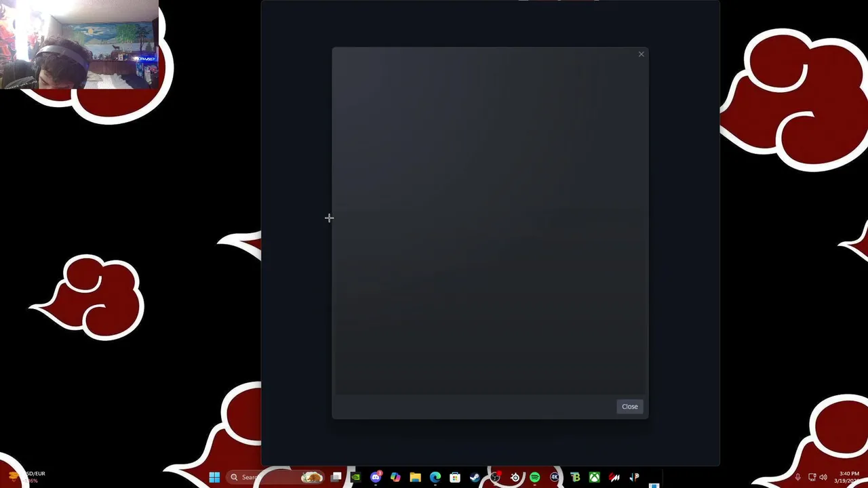Image resolution: width=868 pixels, height=488 pixels.
Task: Open Task View from taskbar
Action: [336, 477]
